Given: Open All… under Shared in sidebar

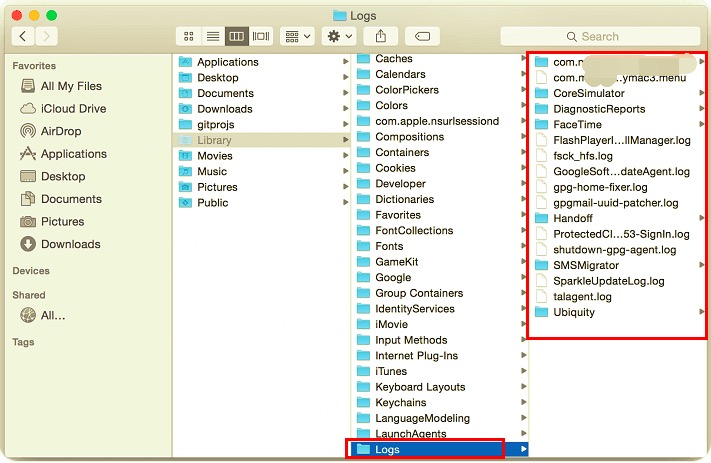Looking at the screenshot, I should coord(43,315).
